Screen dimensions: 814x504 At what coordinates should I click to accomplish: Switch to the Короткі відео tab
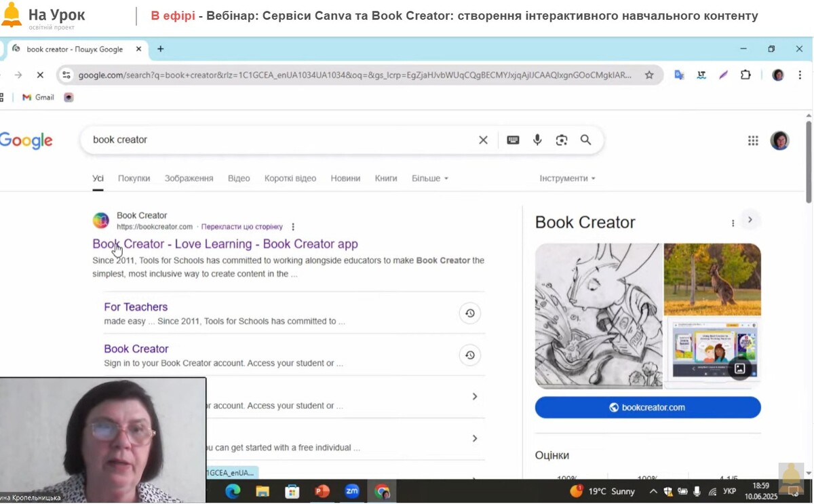point(290,178)
